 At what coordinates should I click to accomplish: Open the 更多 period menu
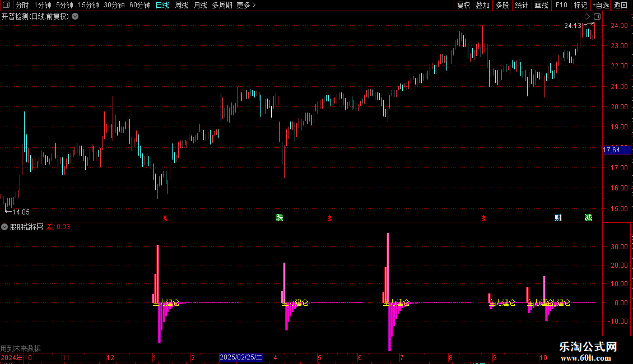click(x=246, y=5)
